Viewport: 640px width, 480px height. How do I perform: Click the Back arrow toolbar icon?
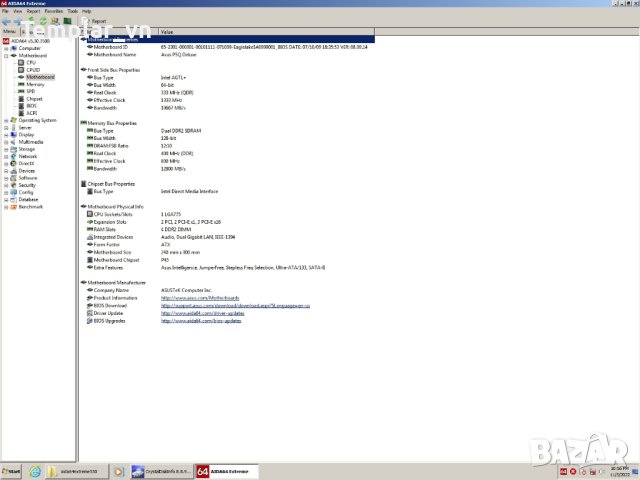pos(5,20)
